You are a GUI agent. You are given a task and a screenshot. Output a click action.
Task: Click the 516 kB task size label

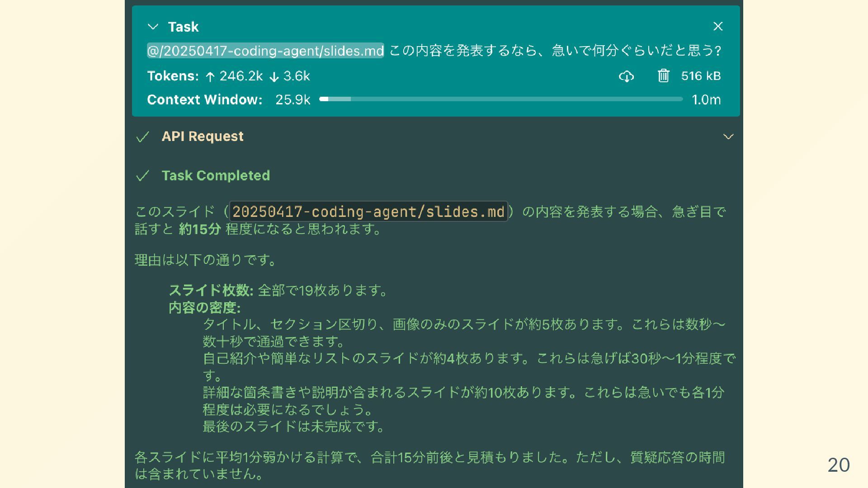point(701,76)
